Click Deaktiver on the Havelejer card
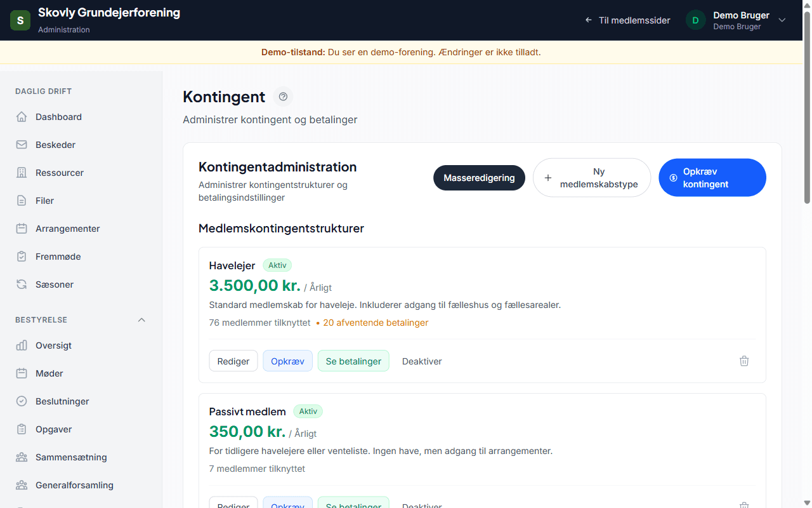 click(x=422, y=361)
